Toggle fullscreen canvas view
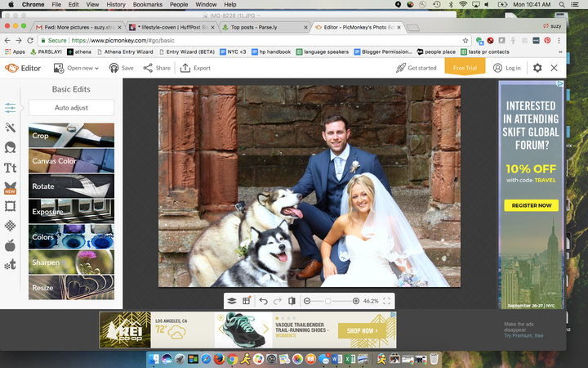 pyautogui.click(x=386, y=301)
